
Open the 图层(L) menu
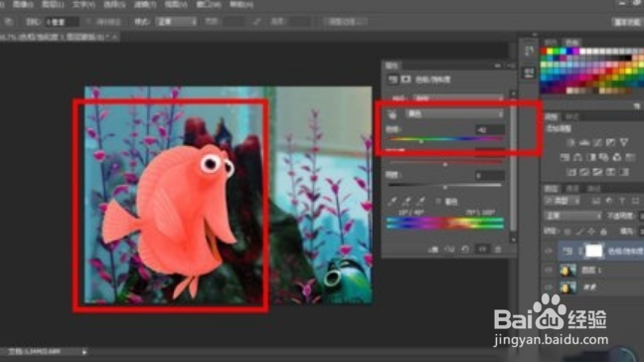pos(53,5)
